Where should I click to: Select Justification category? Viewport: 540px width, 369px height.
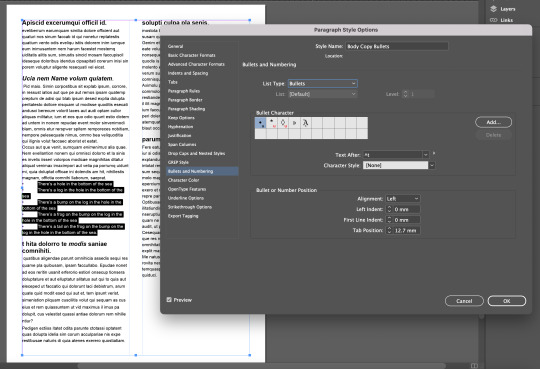click(179, 136)
